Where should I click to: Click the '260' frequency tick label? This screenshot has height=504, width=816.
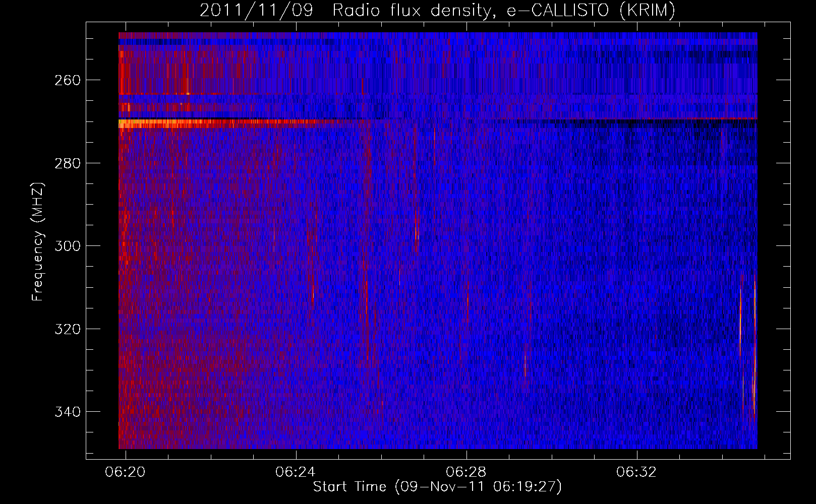coord(68,81)
